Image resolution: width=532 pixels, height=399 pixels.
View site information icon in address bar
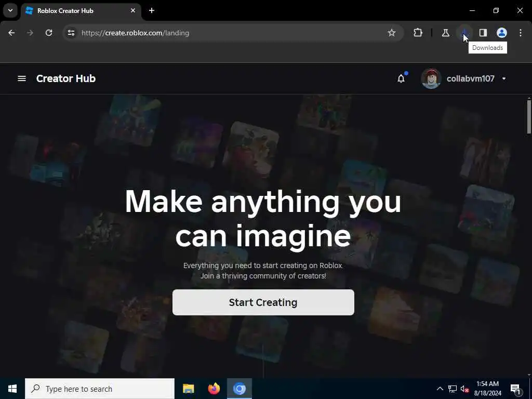[71, 33]
